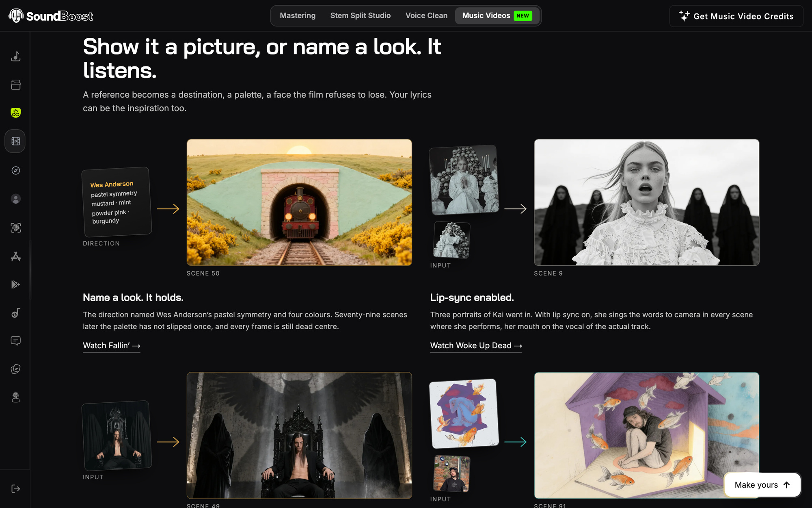Click the logout icon at sidebar bottom

tap(15, 488)
